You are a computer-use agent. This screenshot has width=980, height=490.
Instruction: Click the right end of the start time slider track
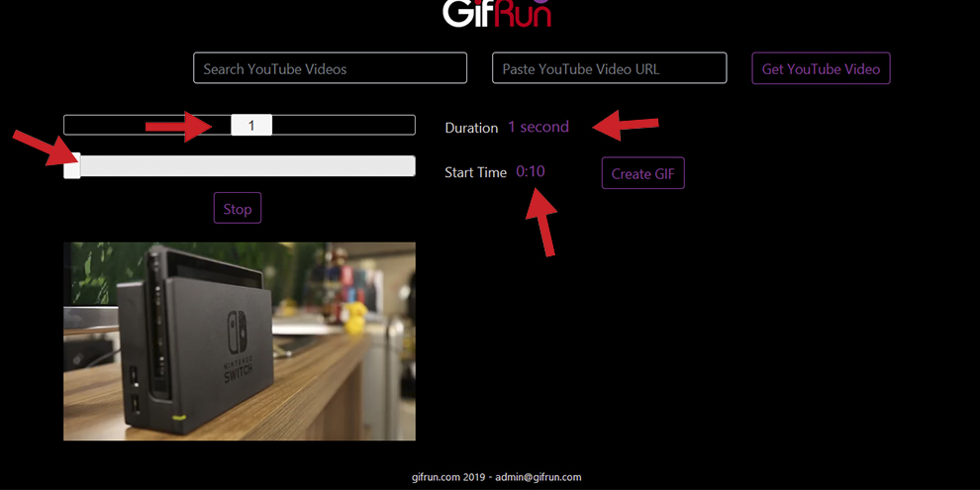click(408, 166)
